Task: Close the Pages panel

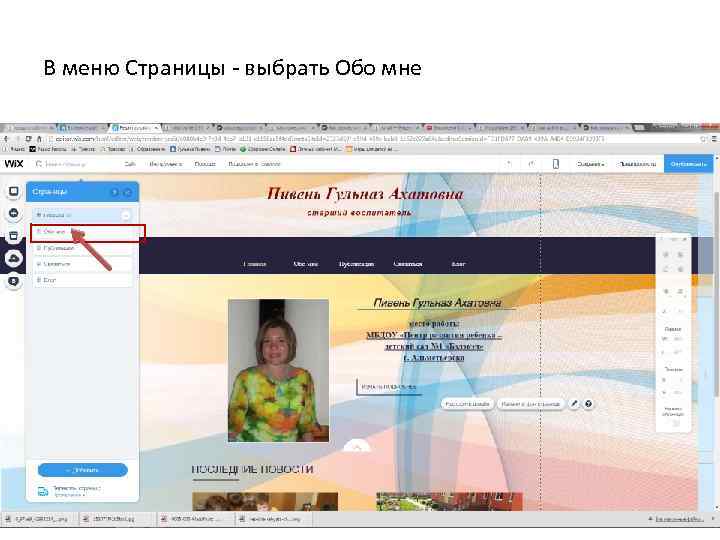Action: tap(128, 192)
